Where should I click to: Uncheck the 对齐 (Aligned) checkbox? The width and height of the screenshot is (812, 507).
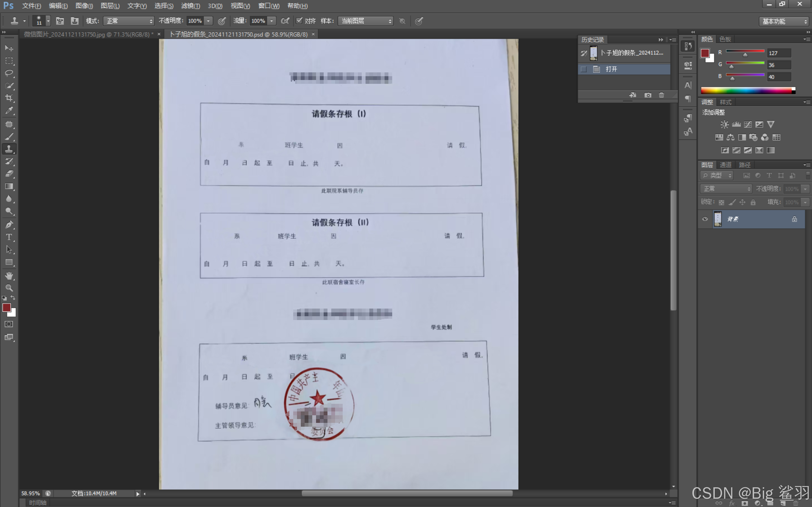coord(299,21)
